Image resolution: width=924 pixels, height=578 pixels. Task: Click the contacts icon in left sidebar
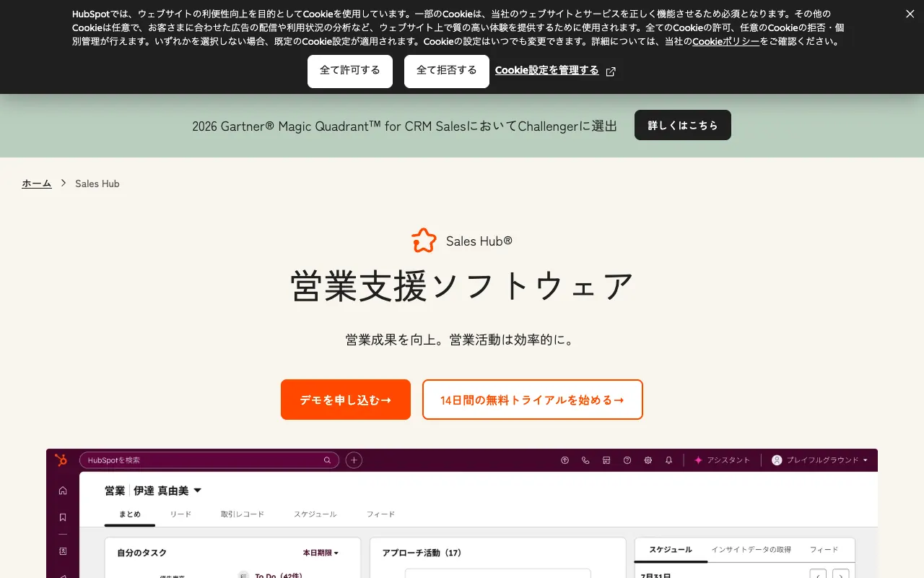pyautogui.click(x=63, y=551)
